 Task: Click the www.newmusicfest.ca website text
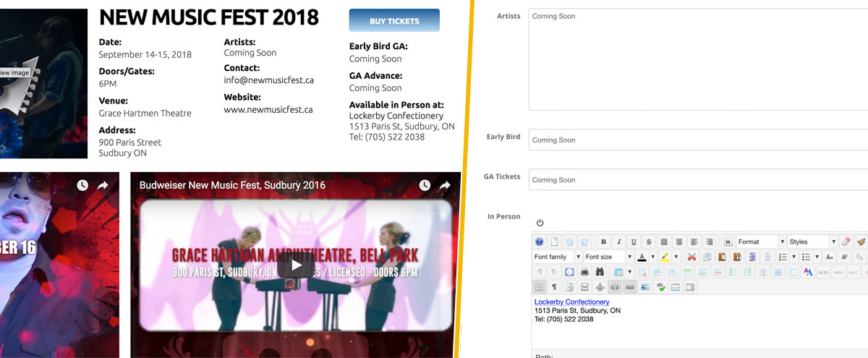[268, 110]
